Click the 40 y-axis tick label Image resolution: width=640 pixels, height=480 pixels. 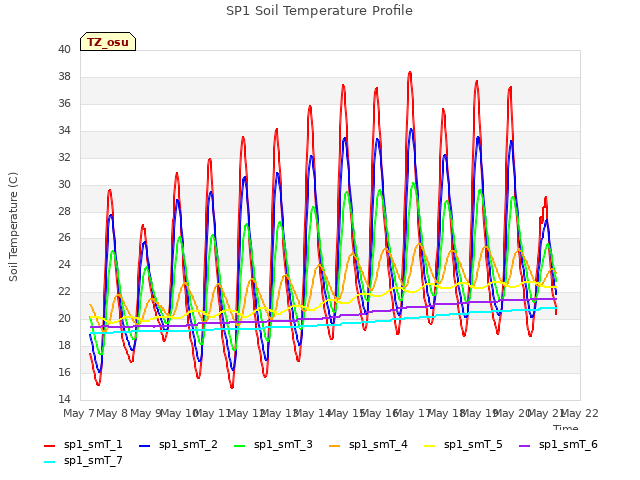(64, 49)
